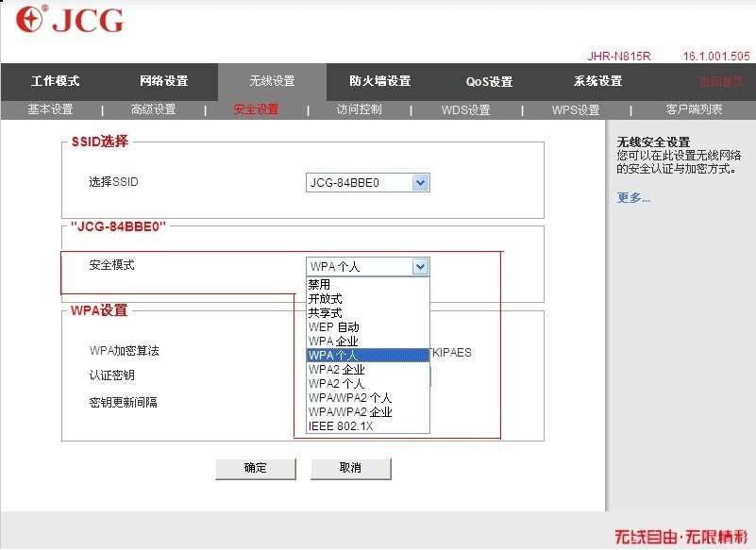The image size is (756, 550).
Task: Click the 更多... link in the sidebar
Action: 632,197
